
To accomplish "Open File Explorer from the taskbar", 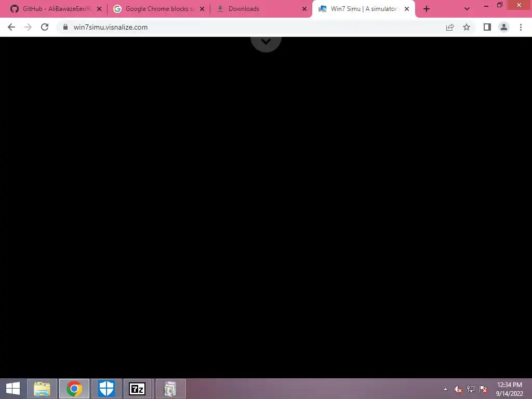I will (42, 389).
